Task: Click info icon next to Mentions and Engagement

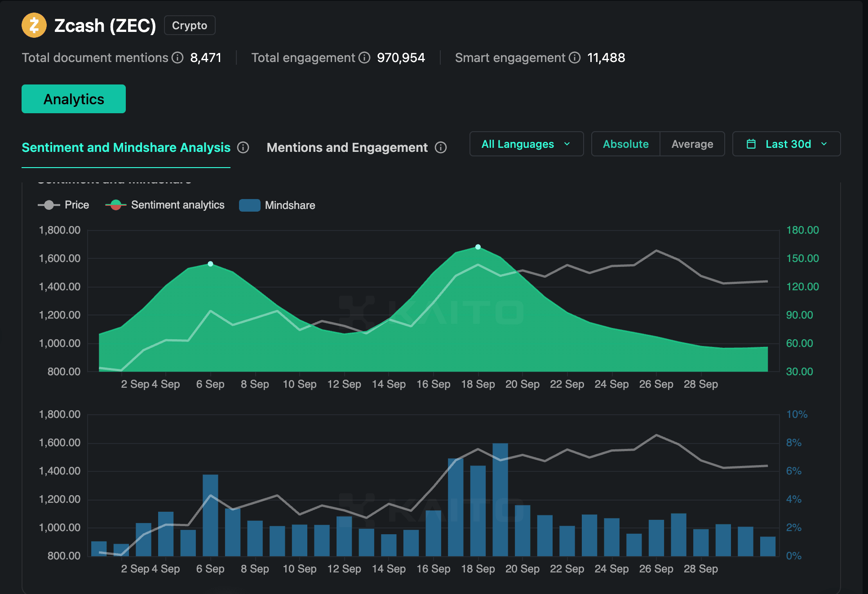Action: (441, 147)
